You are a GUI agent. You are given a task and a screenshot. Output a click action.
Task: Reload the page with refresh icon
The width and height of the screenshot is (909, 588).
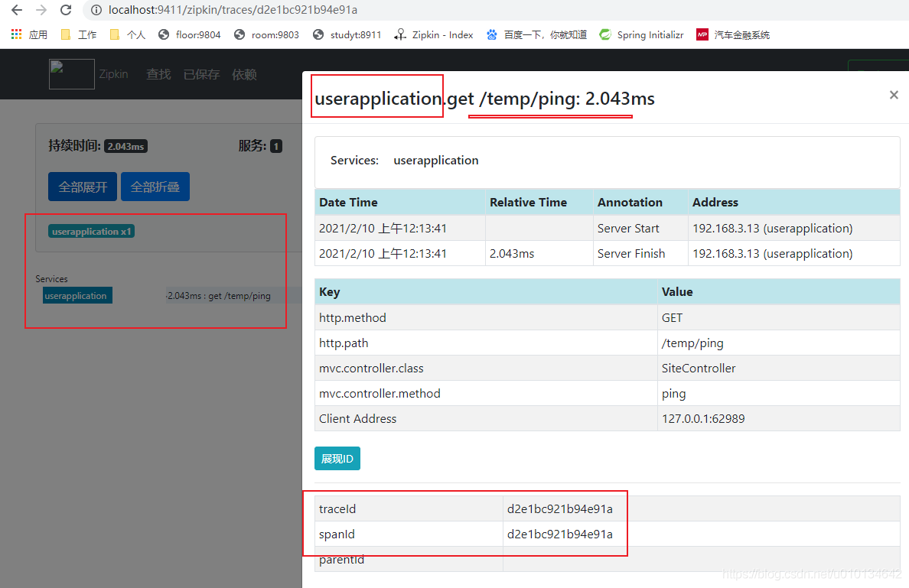point(66,10)
